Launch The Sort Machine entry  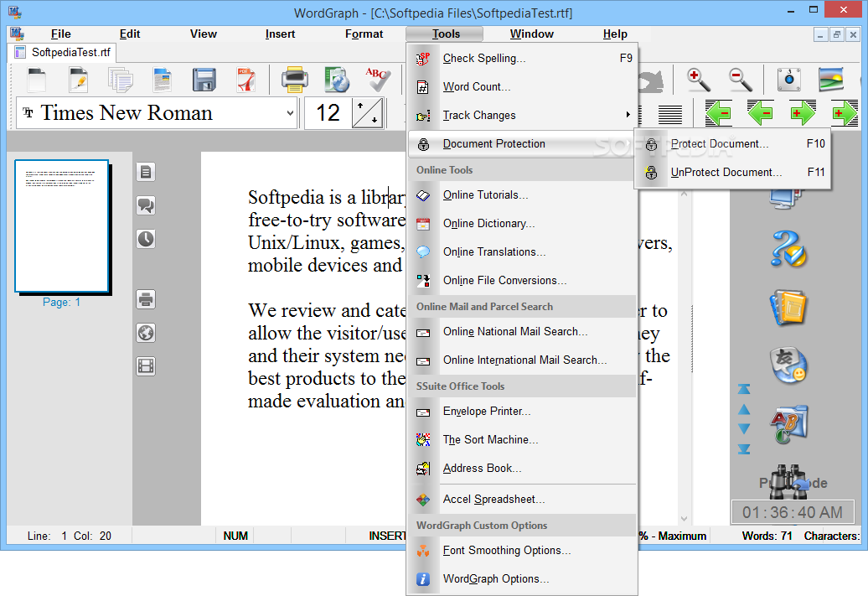coord(522,440)
